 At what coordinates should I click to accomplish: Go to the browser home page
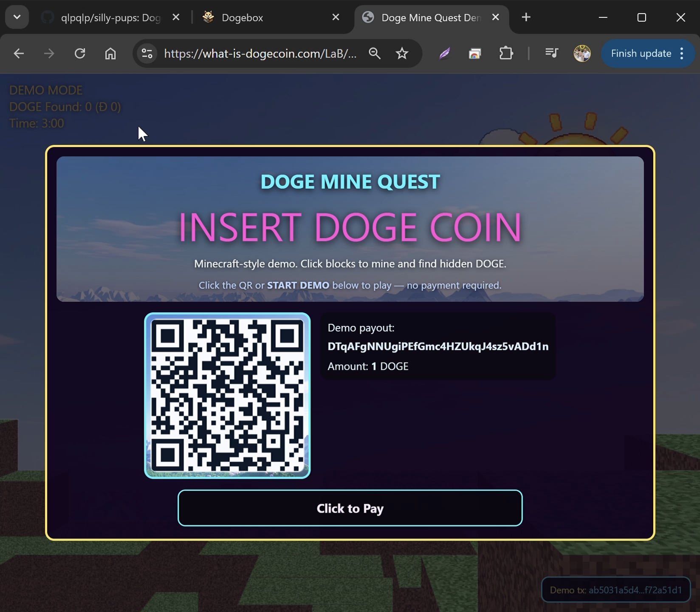tap(110, 54)
